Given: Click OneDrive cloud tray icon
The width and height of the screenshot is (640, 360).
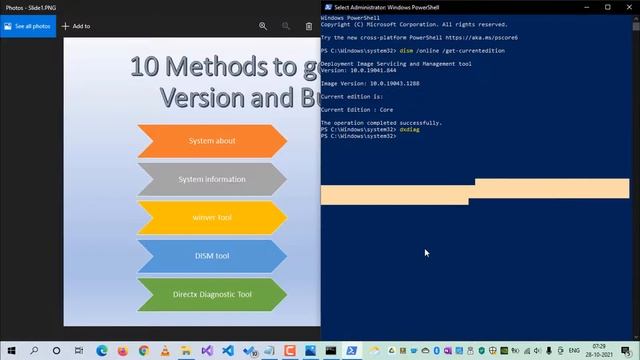Looking at the screenshot, I should pyautogui.click(x=425, y=351).
